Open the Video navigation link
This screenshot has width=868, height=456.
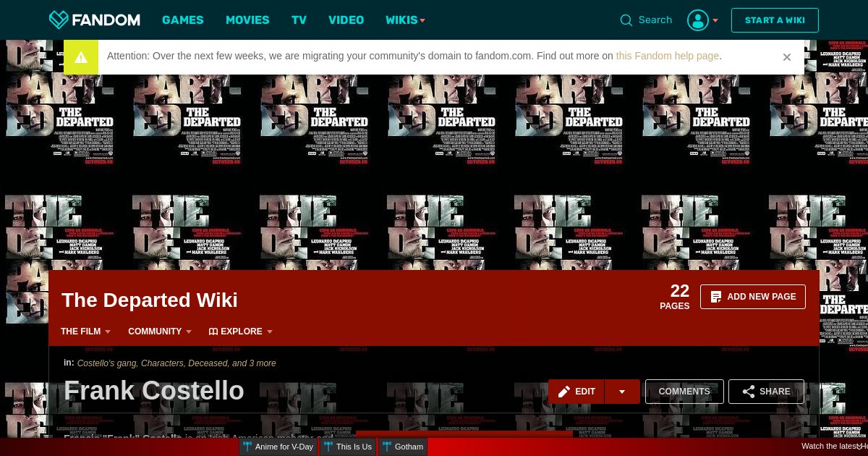pyautogui.click(x=346, y=20)
